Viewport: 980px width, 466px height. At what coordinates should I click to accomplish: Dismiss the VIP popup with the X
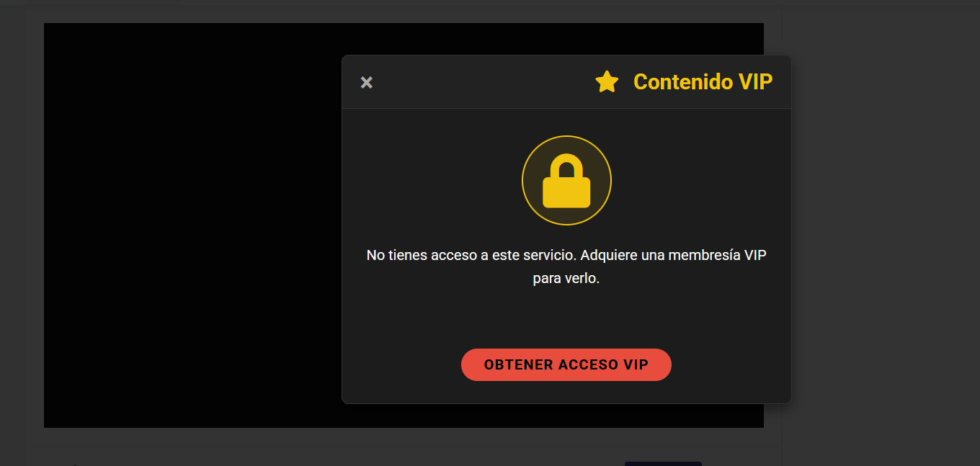[x=366, y=83]
